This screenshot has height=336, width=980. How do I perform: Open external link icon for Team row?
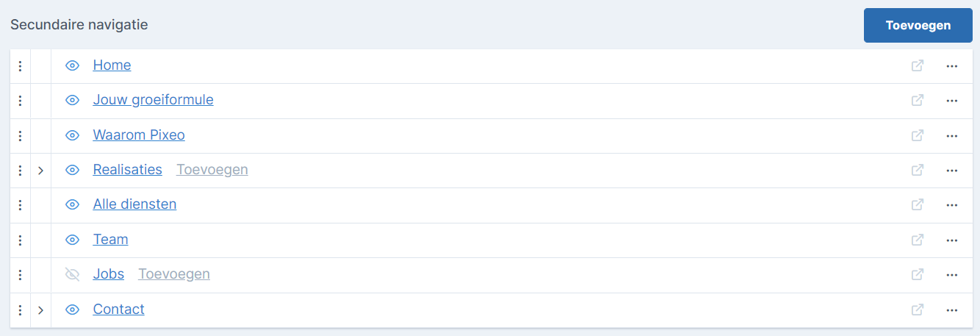click(x=918, y=240)
